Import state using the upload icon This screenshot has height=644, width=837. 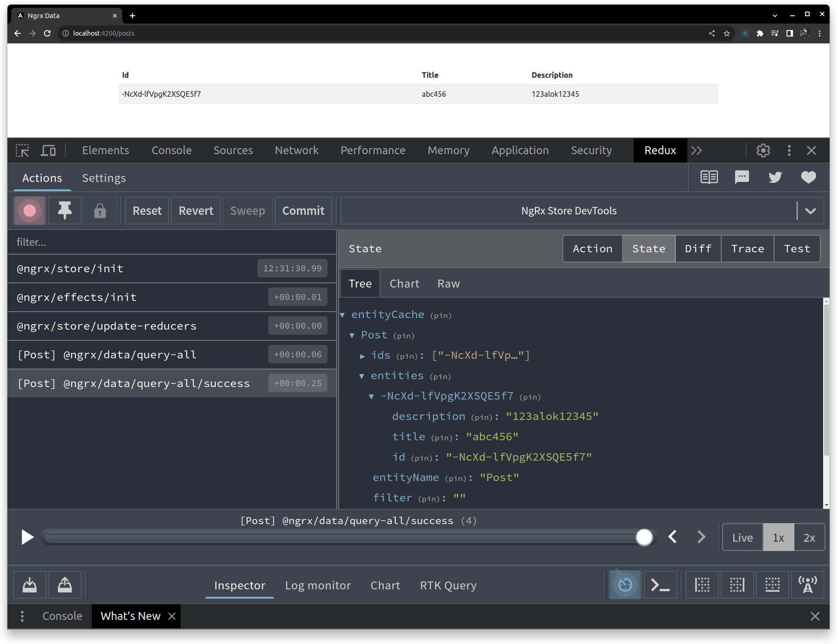[64, 585]
